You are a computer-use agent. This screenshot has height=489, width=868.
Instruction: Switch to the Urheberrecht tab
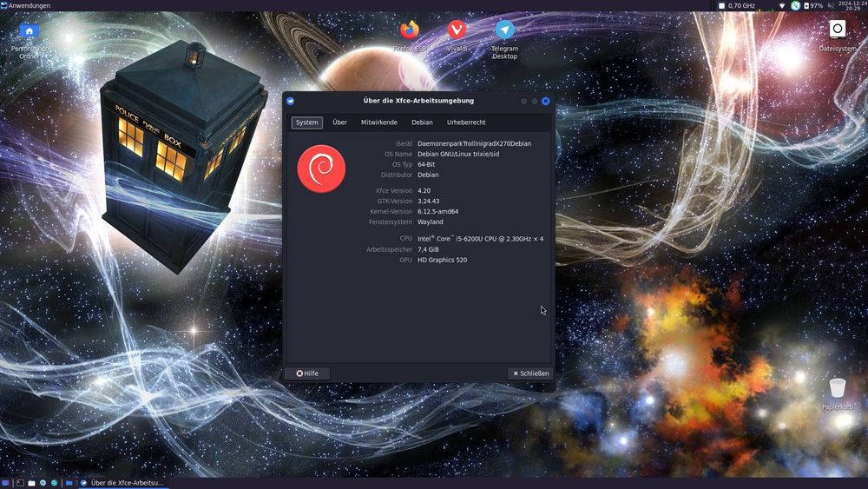pos(466,122)
